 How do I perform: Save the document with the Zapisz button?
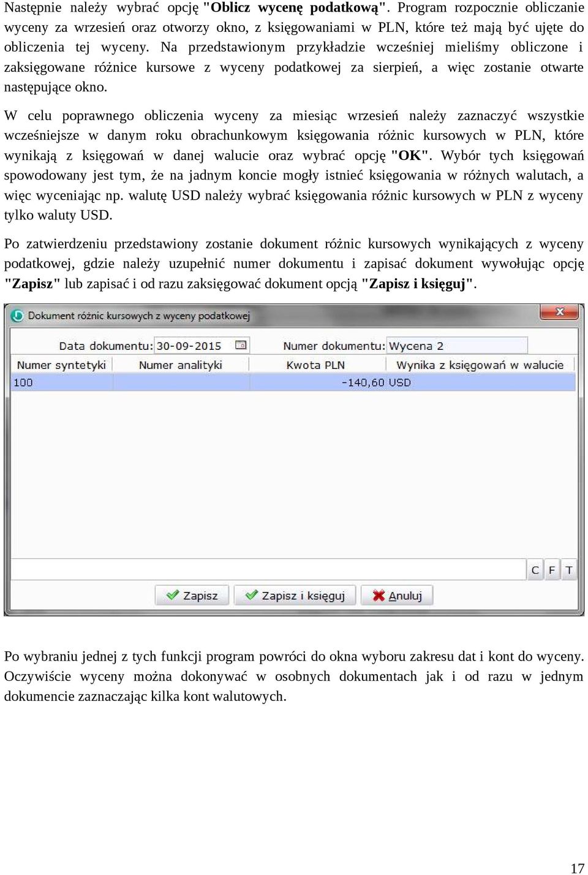[x=192, y=596]
